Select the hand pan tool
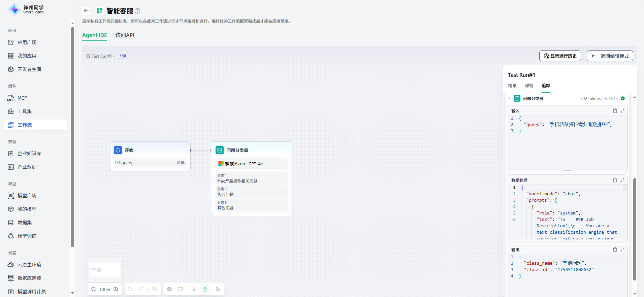 (205, 289)
